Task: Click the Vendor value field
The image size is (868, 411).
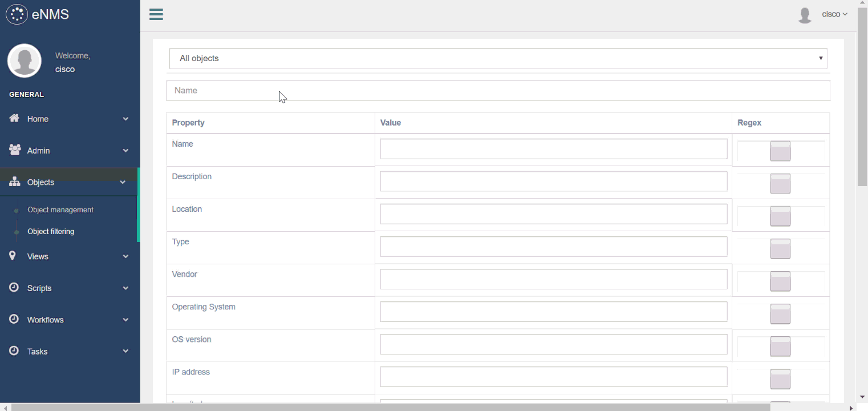Action: pyautogui.click(x=554, y=279)
